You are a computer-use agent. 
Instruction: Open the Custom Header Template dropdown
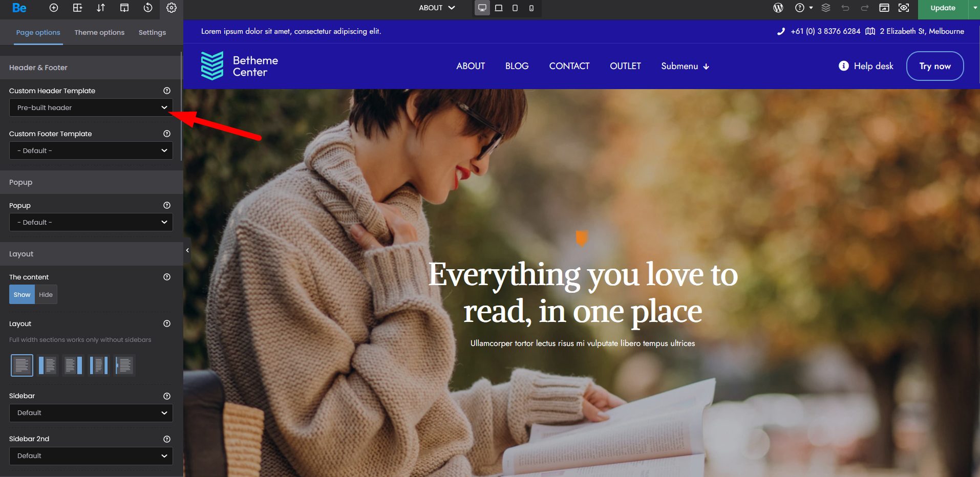tap(91, 107)
